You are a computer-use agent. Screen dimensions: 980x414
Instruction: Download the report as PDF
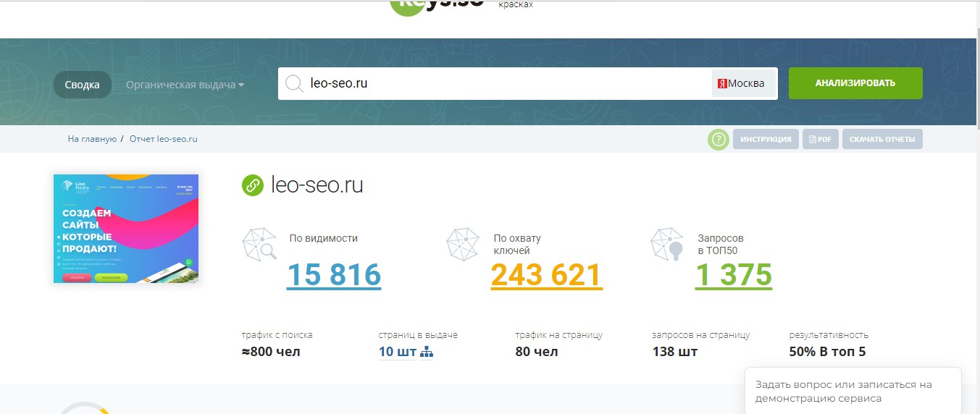(x=820, y=139)
